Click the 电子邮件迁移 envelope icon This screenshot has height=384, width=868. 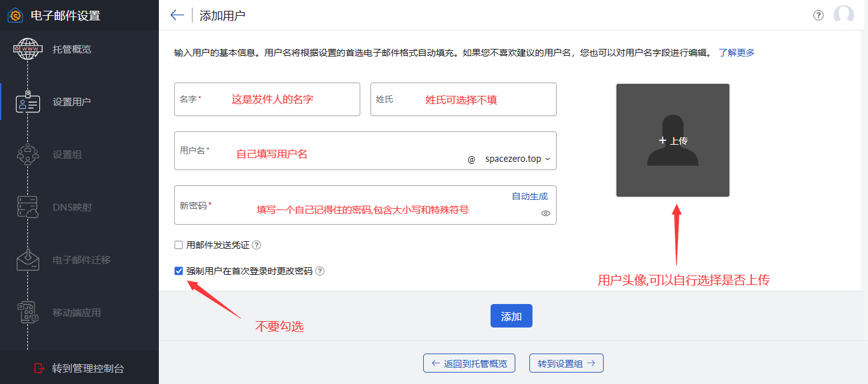pos(27,260)
